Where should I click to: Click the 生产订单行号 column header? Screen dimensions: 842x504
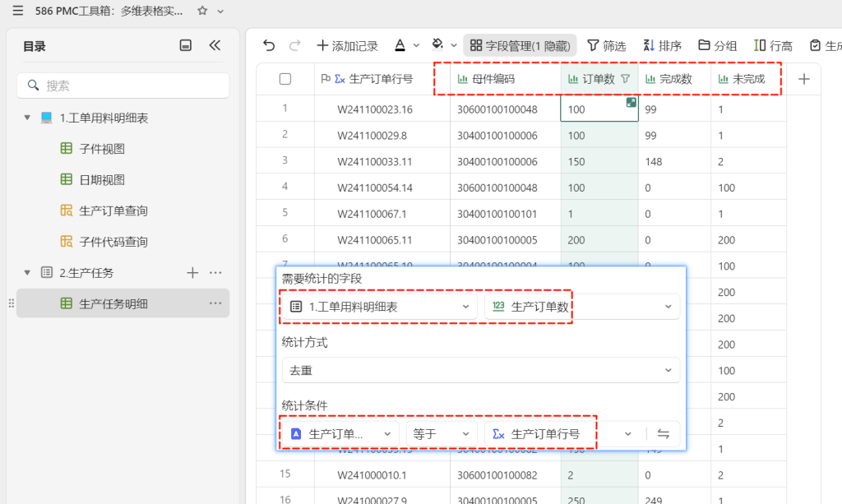(382, 79)
